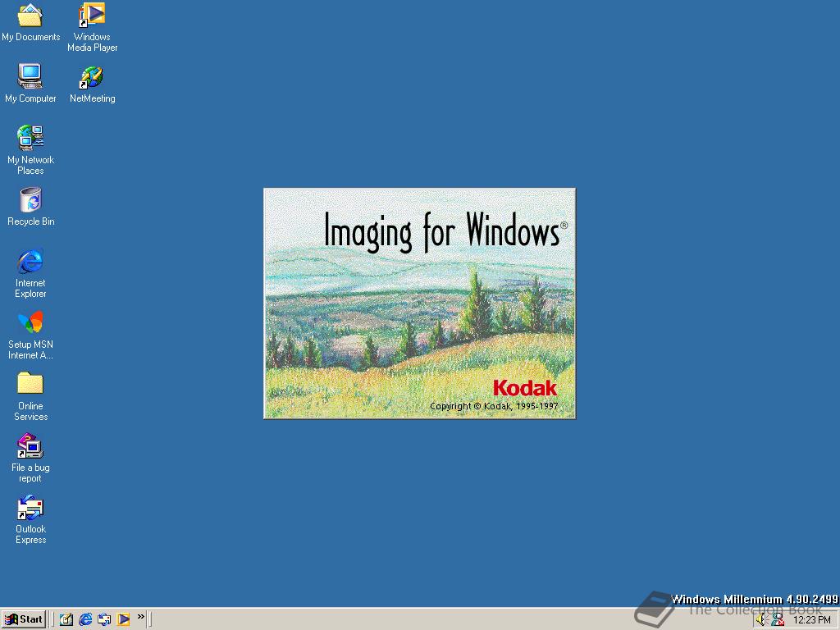Launch Media Player from Quick Launch

point(123,619)
